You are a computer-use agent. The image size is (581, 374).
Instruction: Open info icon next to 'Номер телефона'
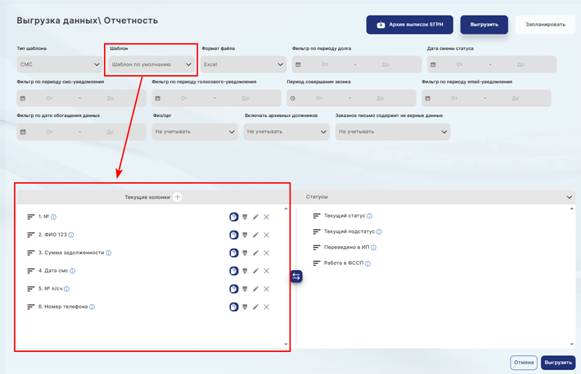[x=92, y=307]
